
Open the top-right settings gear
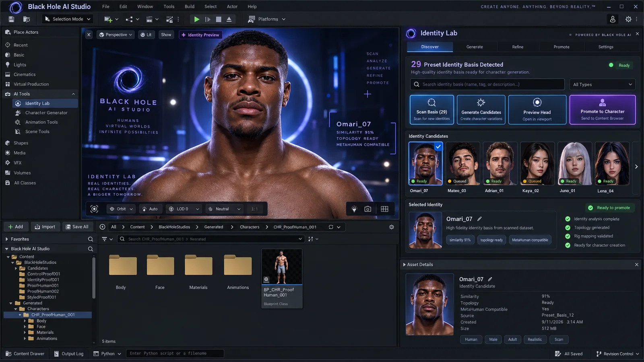pyautogui.click(x=628, y=19)
